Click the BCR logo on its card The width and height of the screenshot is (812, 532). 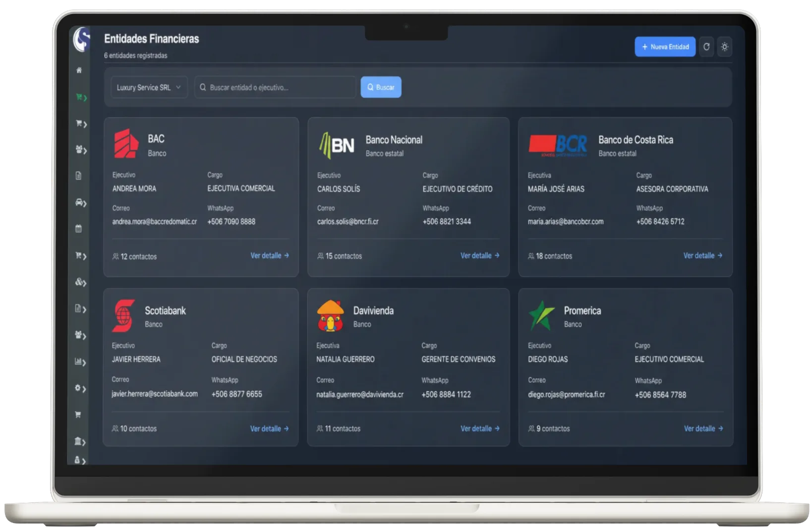click(558, 146)
